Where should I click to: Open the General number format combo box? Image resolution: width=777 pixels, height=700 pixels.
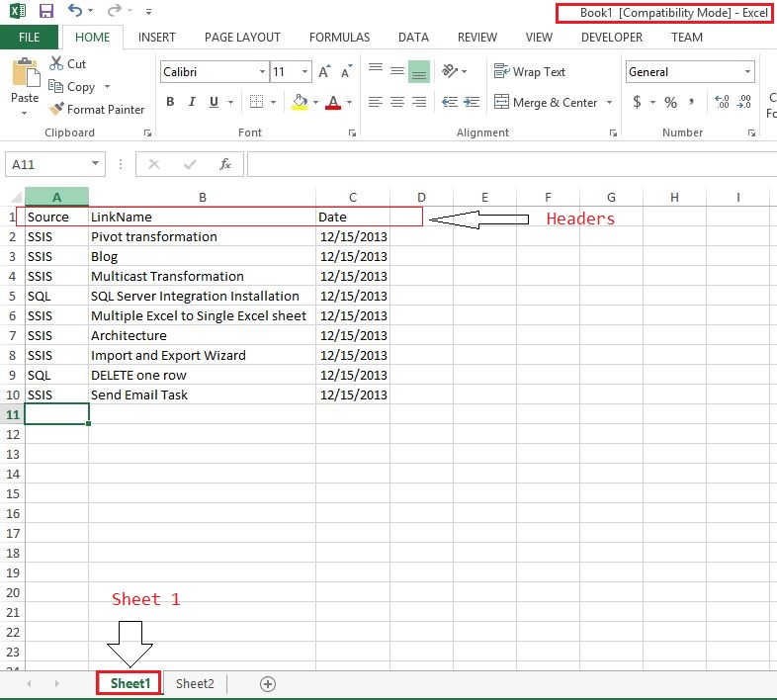point(690,72)
